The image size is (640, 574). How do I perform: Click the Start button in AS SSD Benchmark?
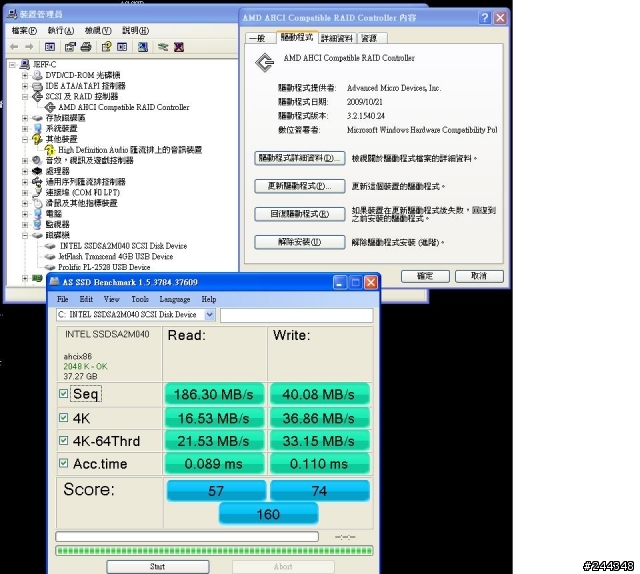[x=158, y=567]
